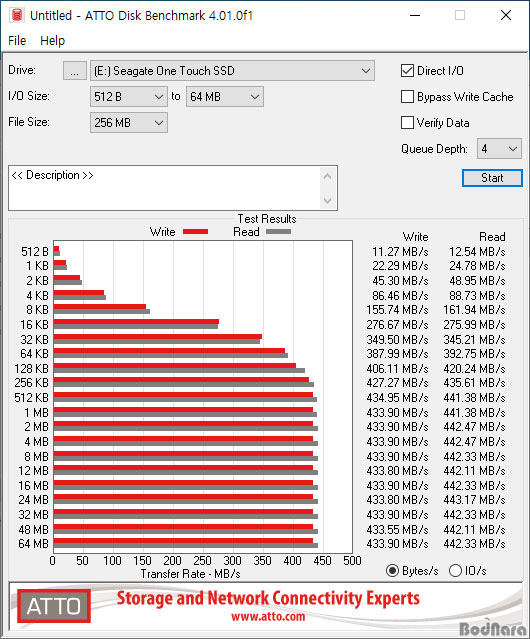Image resolution: width=530 pixels, height=639 pixels.
Task: Click the description box up arrow
Action: [x=328, y=176]
